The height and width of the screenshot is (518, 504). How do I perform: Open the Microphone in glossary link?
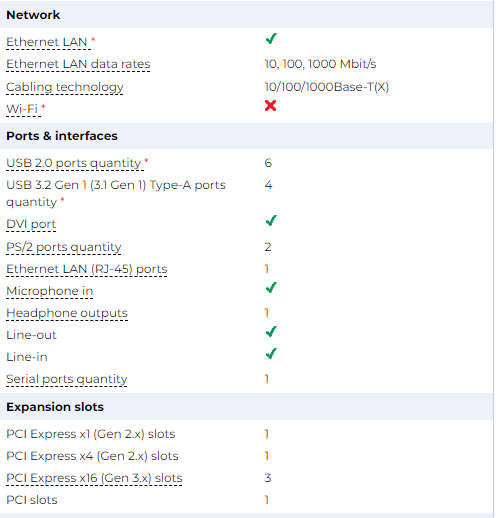[x=50, y=291]
